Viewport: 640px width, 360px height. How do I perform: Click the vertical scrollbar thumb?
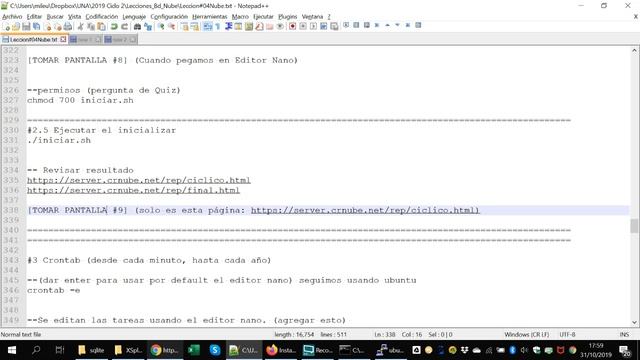coord(634,226)
